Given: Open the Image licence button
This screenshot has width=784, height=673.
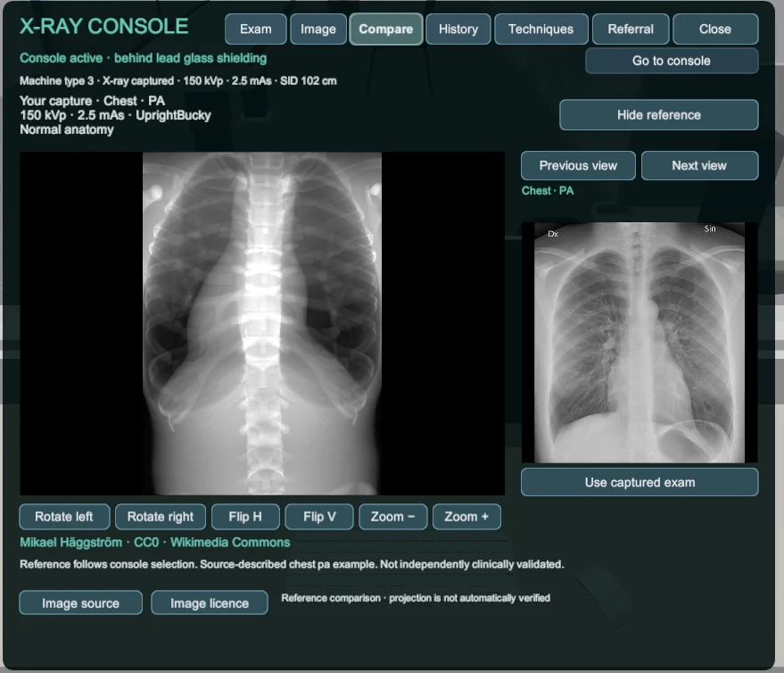Looking at the screenshot, I should pos(210,603).
